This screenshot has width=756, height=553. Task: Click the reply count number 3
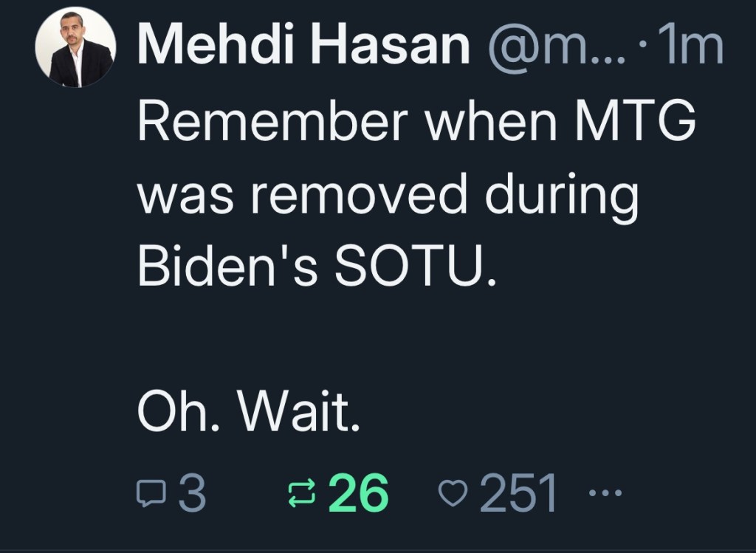(192, 492)
